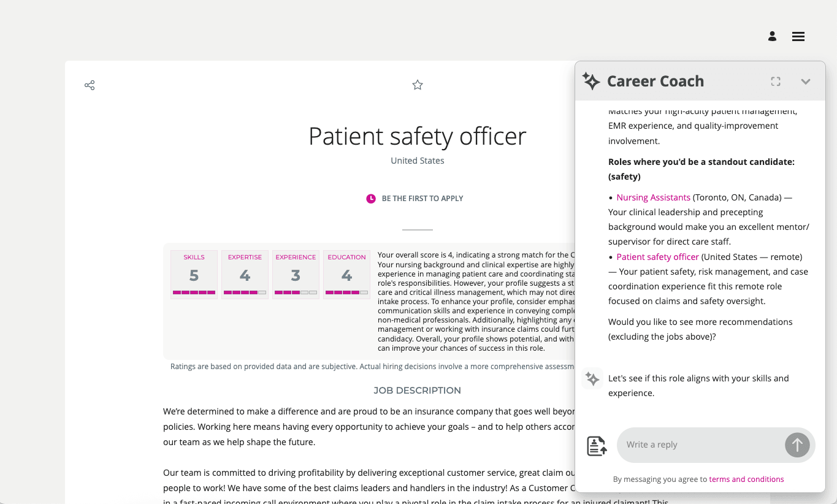Click the Education score card
This screenshot has width=837, height=504.
346,275
